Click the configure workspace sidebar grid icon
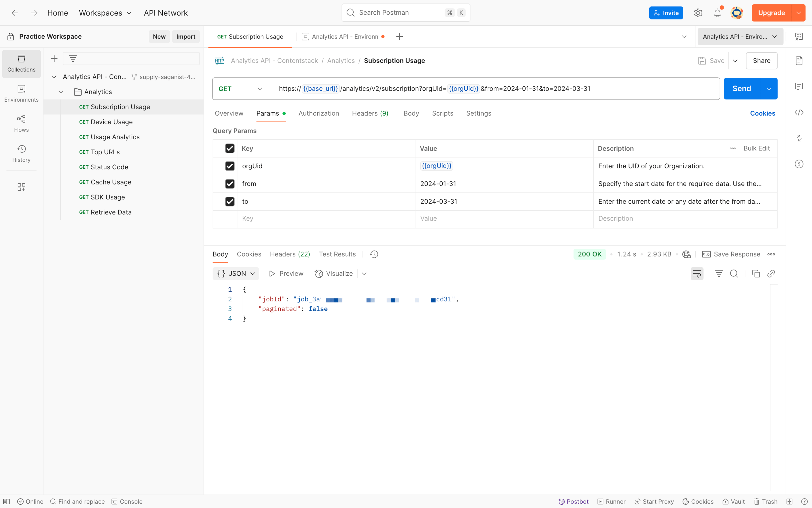This screenshot has width=812, height=508. 22,187
